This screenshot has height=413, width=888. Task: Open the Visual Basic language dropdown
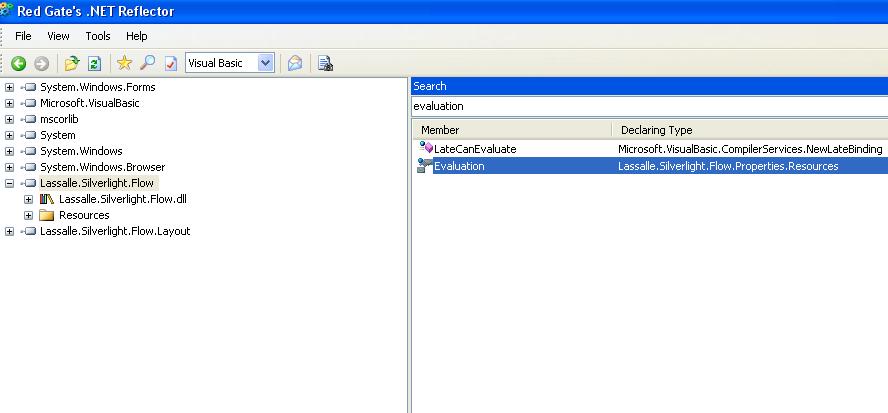266,63
